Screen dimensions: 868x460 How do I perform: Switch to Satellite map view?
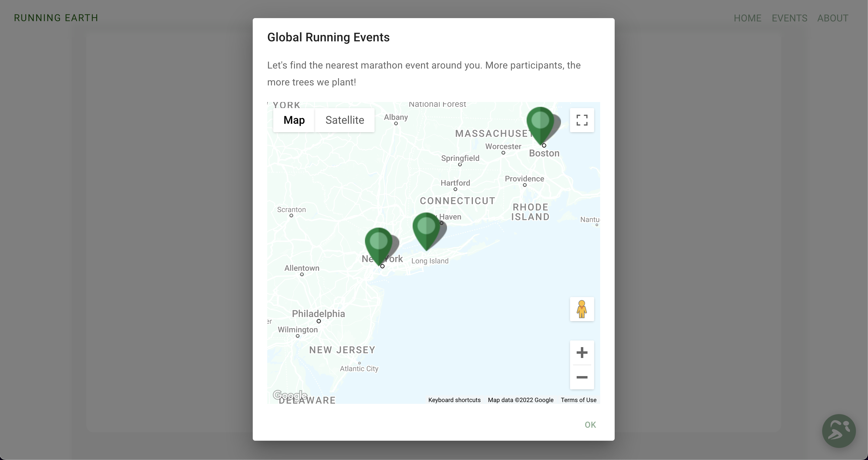pos(344,120)
